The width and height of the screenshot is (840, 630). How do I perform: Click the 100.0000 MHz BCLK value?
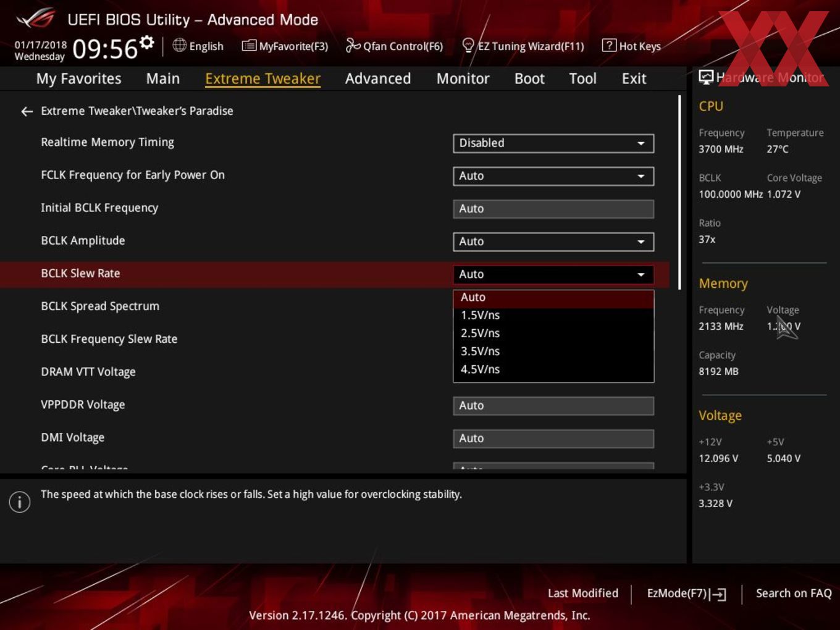[731, 194]
